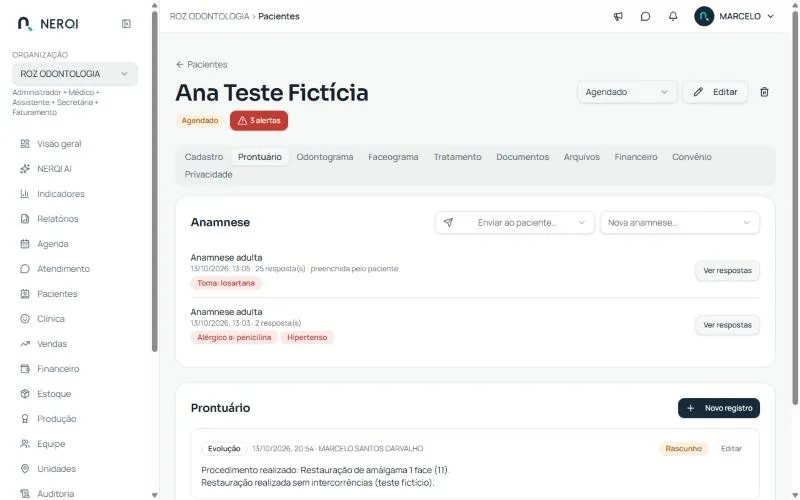
Task: Click the Auditoria sidebar icon
Action: [24, 494]
